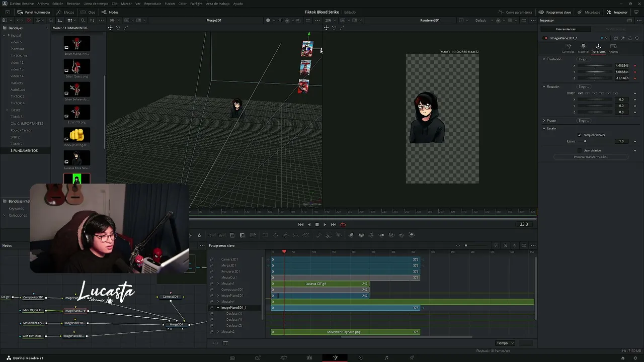Screen dimensions: 644x362
Task: Collapse ImagePlane3D1_1 in keyframes list
Action: coord(218,308)
